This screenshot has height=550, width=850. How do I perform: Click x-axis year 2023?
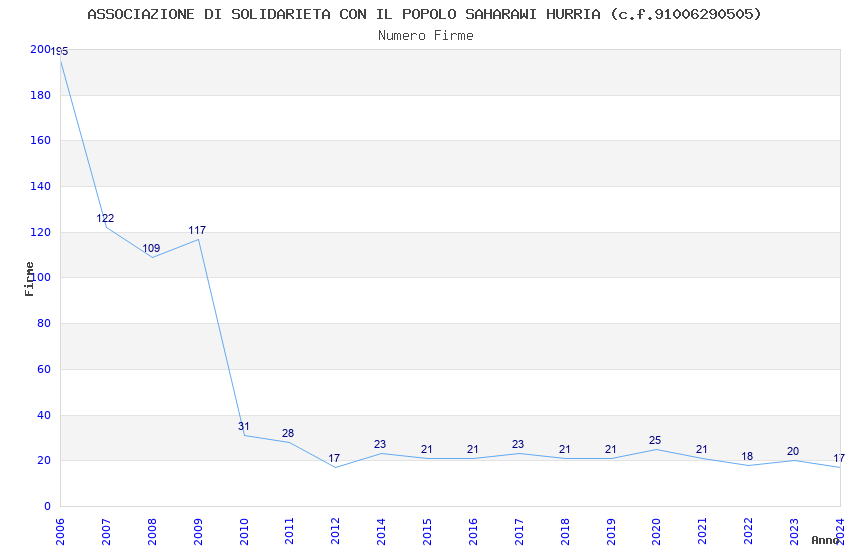point(794,532)
